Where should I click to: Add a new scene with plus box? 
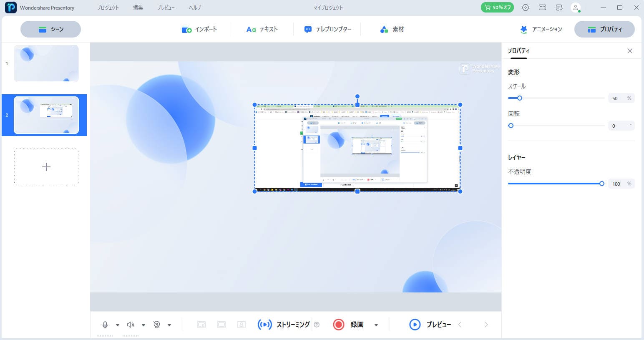tap(46, 167)
